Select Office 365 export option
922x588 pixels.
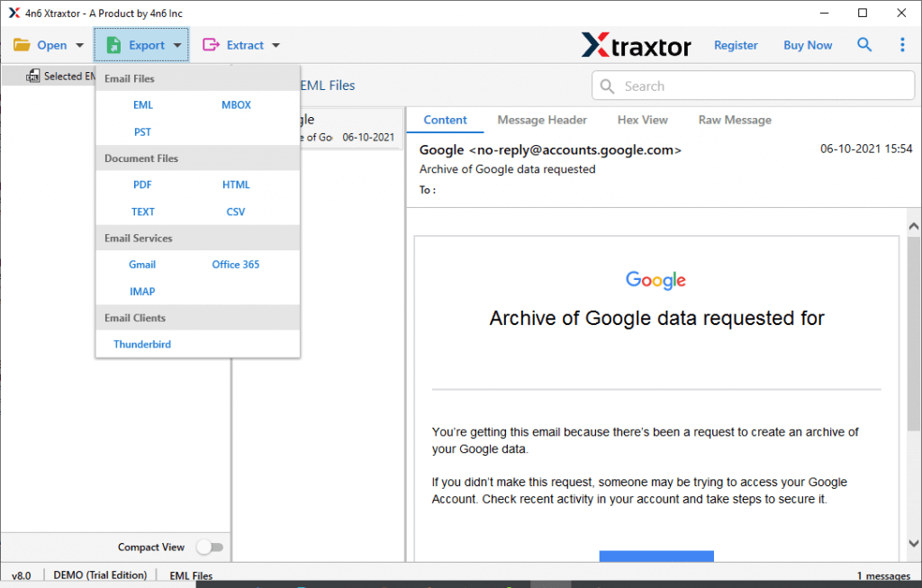[236, 265]
